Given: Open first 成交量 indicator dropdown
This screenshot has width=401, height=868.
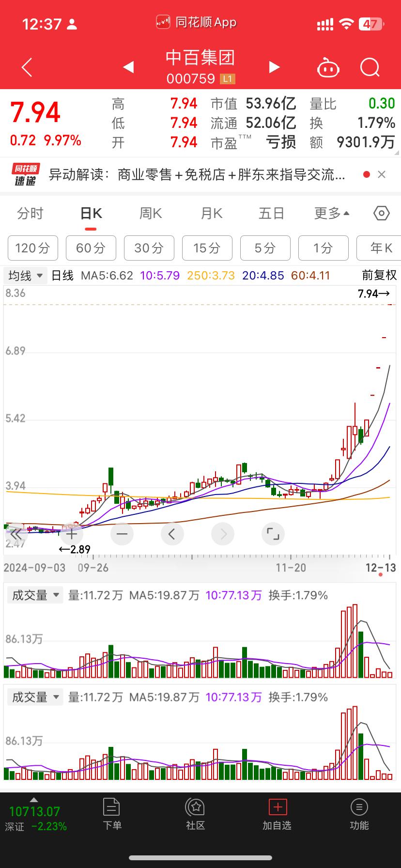Looking at the screenshot, I should point(34,595).
